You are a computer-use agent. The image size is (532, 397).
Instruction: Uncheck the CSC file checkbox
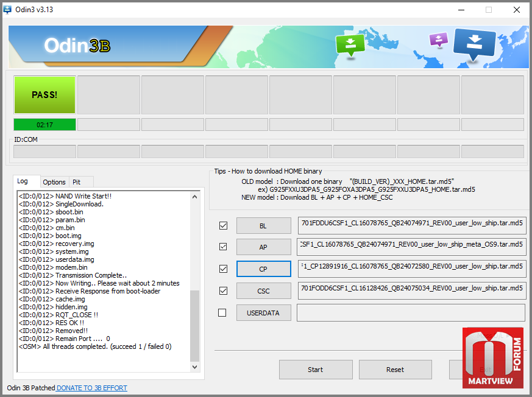(x=223, y=290)
